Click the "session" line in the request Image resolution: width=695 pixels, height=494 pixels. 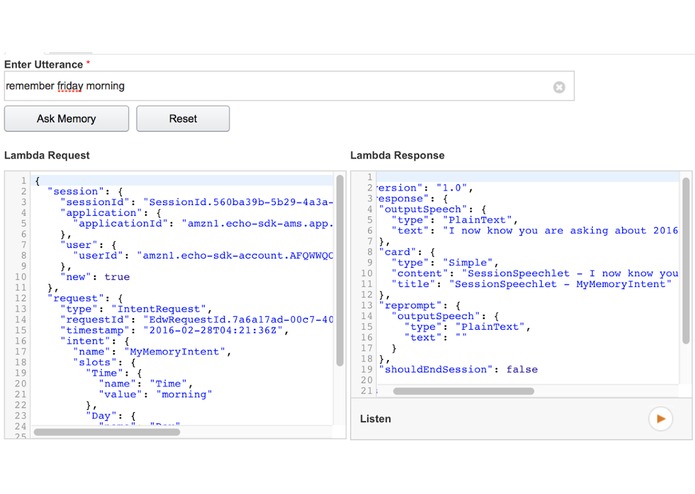[85, 191]
